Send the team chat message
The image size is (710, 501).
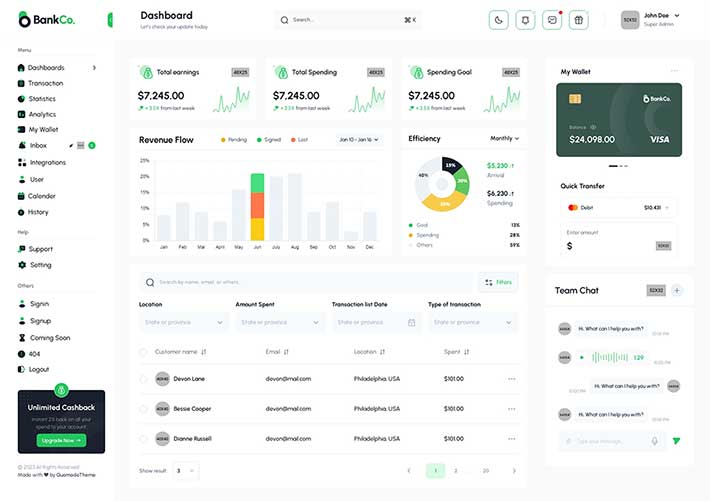pyautogui.click(x=676, y=440)
